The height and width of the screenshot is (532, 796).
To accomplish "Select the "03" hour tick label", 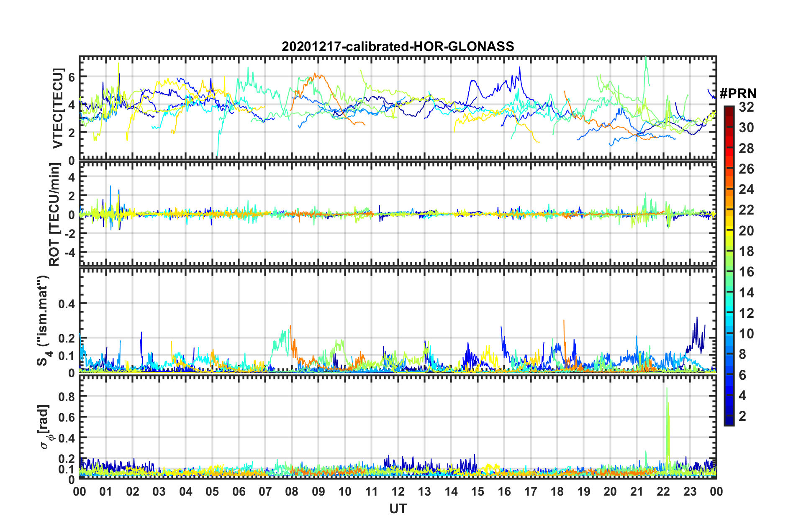I will pyautogui.click(x=159, y=491).
